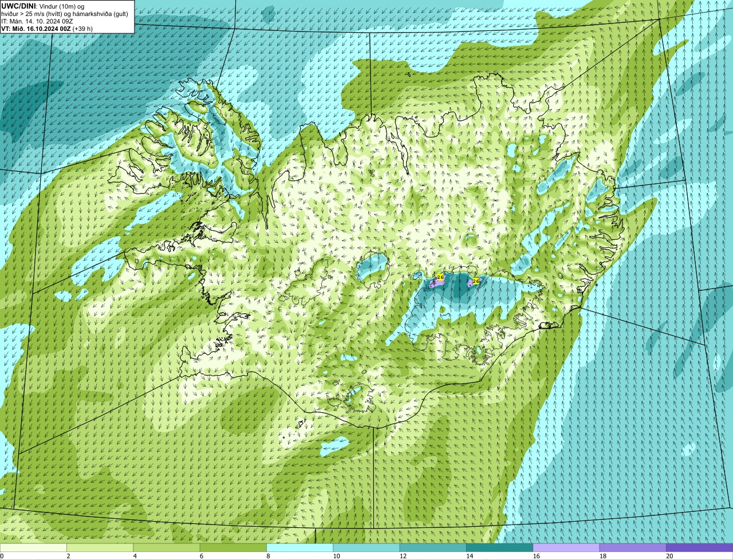The height and width of the screenshot is (560, 733).
Task: Select the 8–10 m/s light cyan legend swatch
Action: coord(300,548)
